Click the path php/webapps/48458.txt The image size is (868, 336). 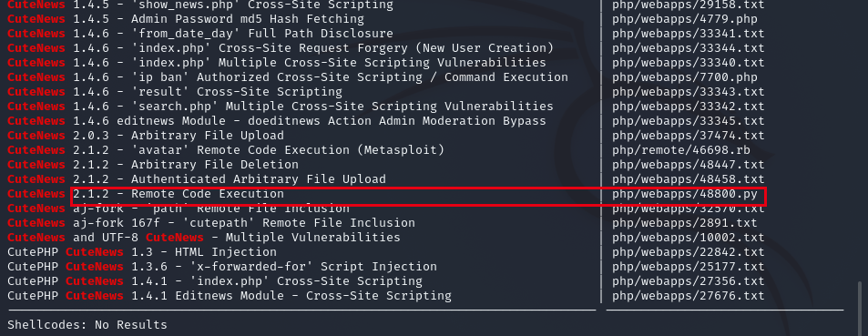tap(688, 179)
